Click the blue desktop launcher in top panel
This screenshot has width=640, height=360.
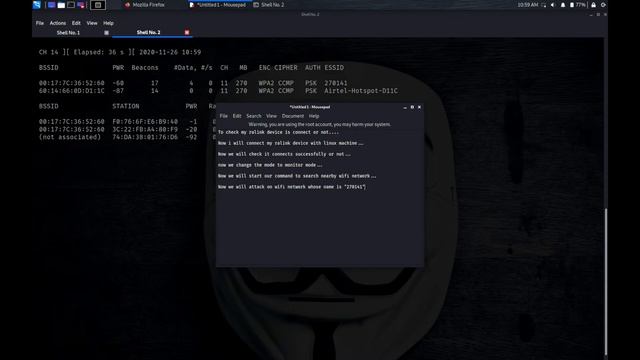coord(51,5)
